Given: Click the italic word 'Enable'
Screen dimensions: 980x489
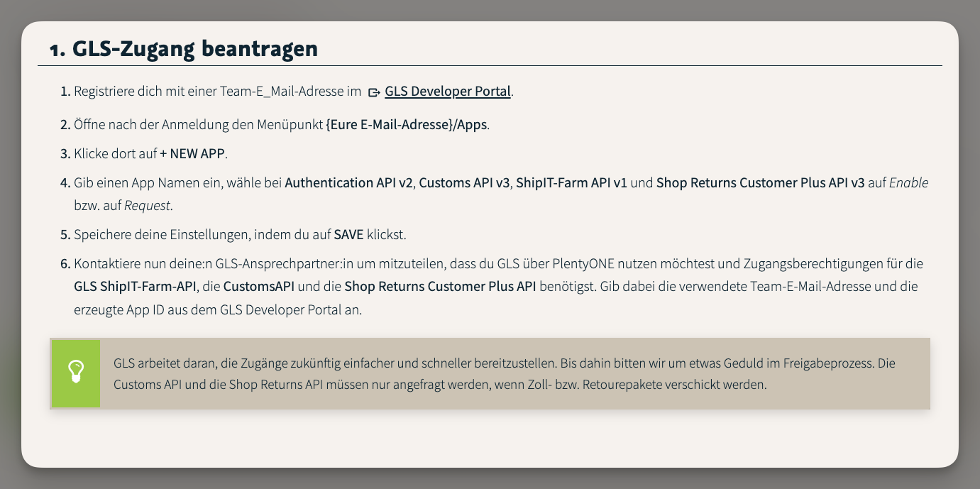Looking at the screenshot, I should 908,183.
